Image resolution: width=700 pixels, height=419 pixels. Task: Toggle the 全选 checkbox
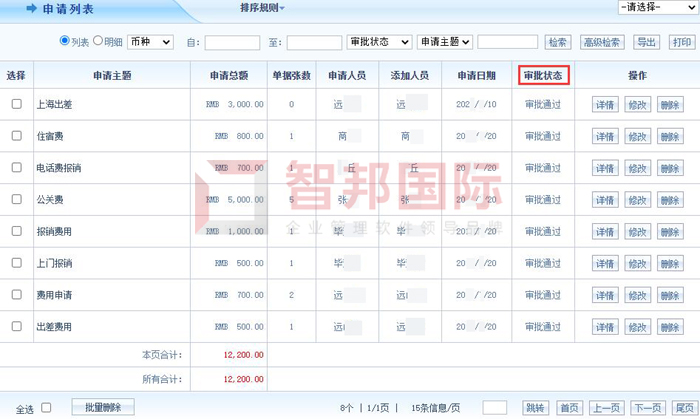pyautogui.click(x=46, y=408)
